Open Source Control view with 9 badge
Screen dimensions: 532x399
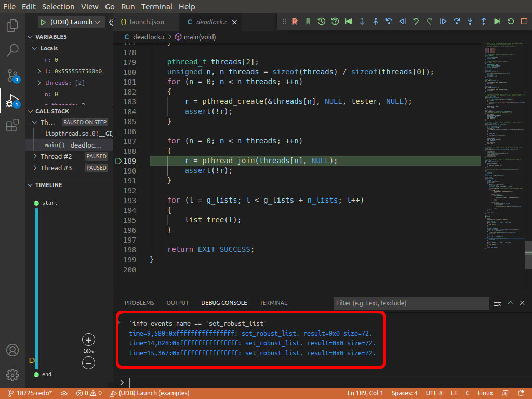[x=13, y=75]
